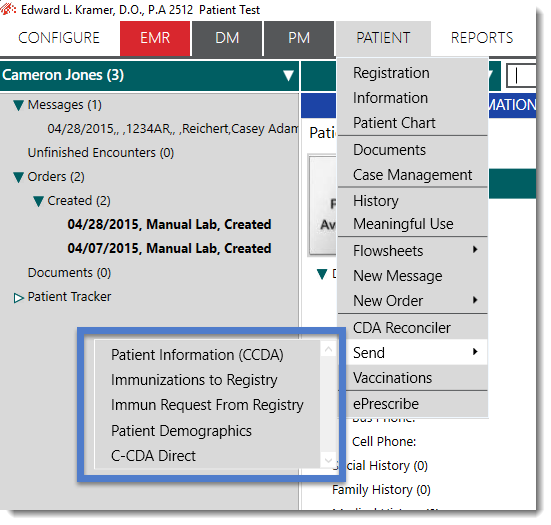The height and width of the screenshot is (525, 551).
Task: Open the 04/28/2015 Manual Lab order
Action: pos(169,225)
